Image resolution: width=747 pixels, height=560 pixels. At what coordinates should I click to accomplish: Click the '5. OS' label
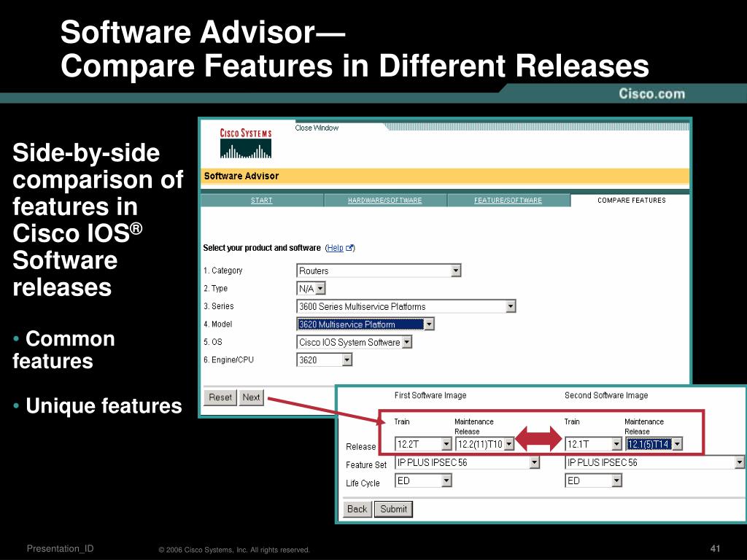click(x=213, y=342)
